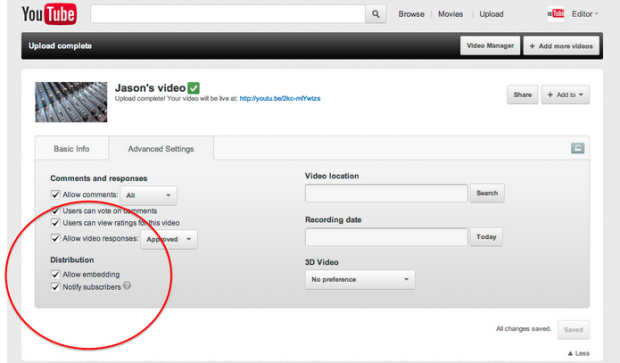This screenshot has width=620, height=363.
Task: Toggle Users can vote on comments checkbox
Action: (55, 210)
